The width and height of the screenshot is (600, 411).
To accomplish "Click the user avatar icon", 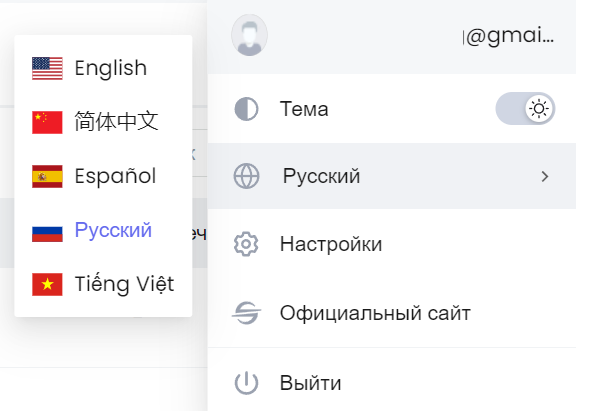I will [249, 35].
